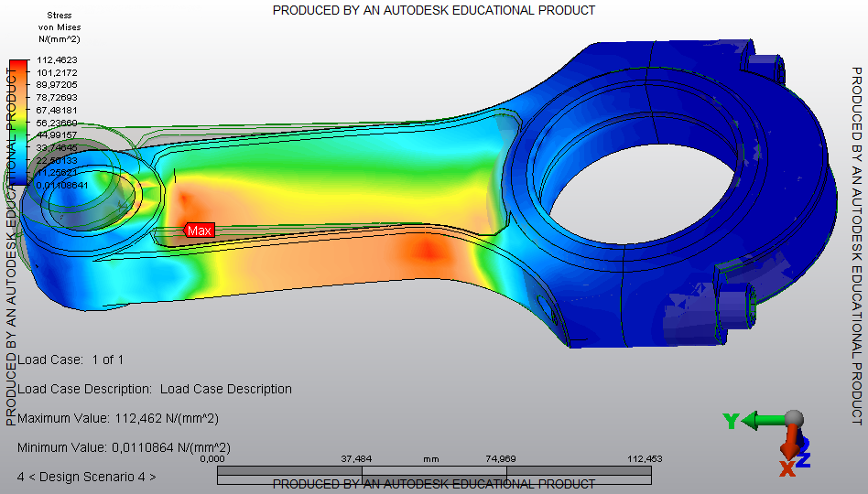
Task: Click the 37,484 mark on scale ruler
Action: pos(362,459)
